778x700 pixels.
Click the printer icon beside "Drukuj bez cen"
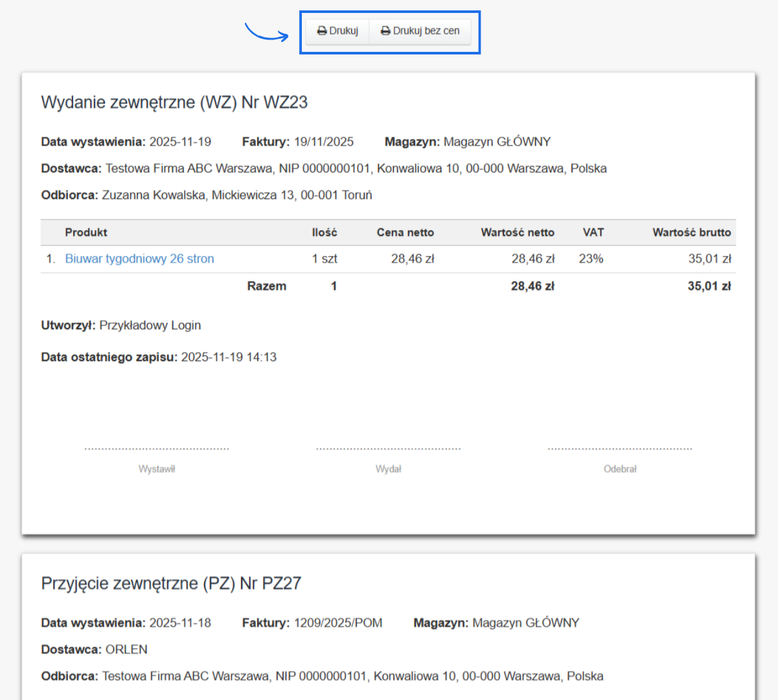tap(385, 31)
